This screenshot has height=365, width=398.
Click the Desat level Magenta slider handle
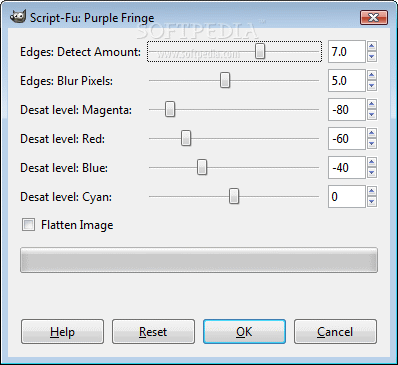[x=170, y=109]
